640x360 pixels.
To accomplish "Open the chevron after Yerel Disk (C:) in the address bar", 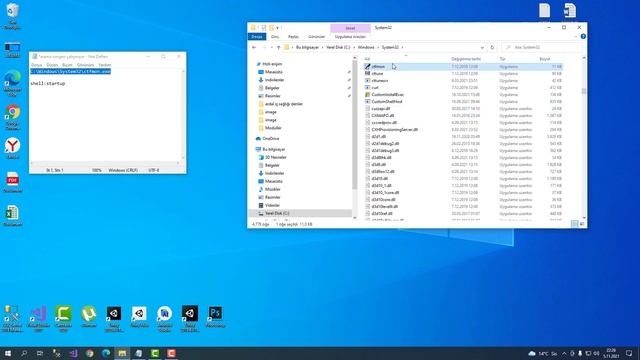I will click(354, 47).
